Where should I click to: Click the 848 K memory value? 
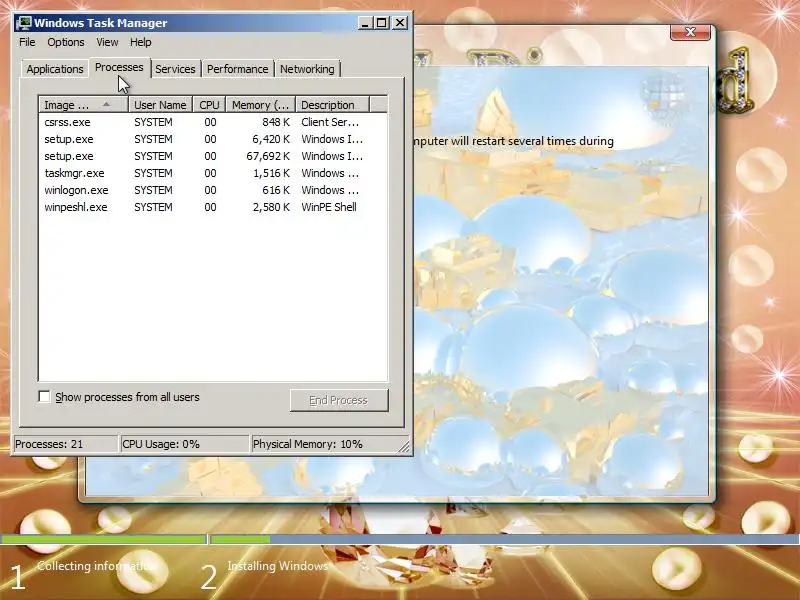point(276,122)
